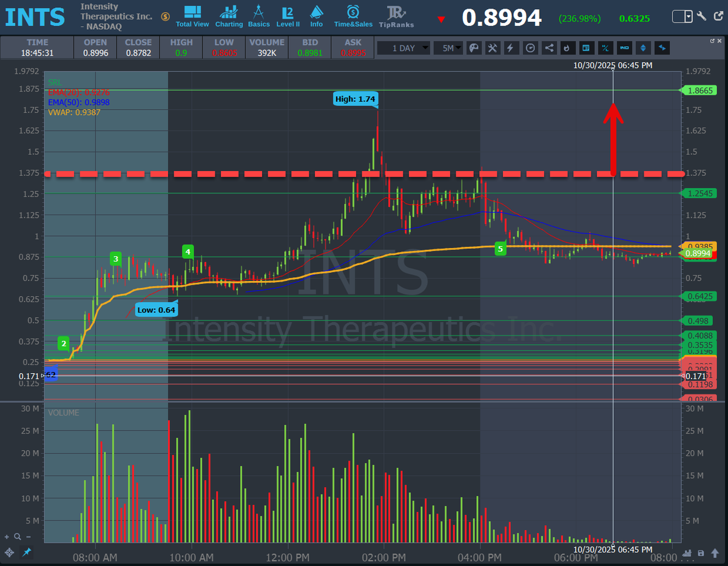This screenshot has height=566, width=728.
Task: Toggle the vertical up-down arrows icon
Action: click(x=643, y=48)
